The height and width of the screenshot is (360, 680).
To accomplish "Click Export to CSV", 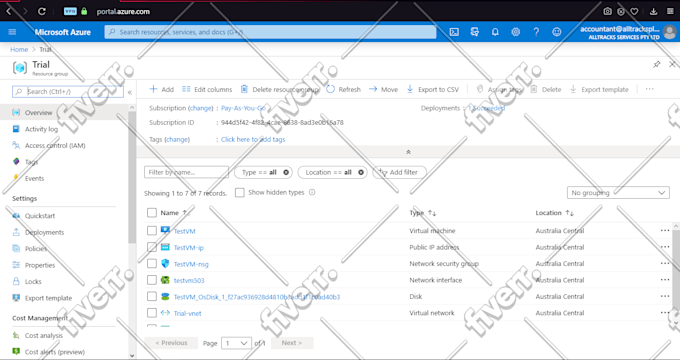I will (432, 89).
